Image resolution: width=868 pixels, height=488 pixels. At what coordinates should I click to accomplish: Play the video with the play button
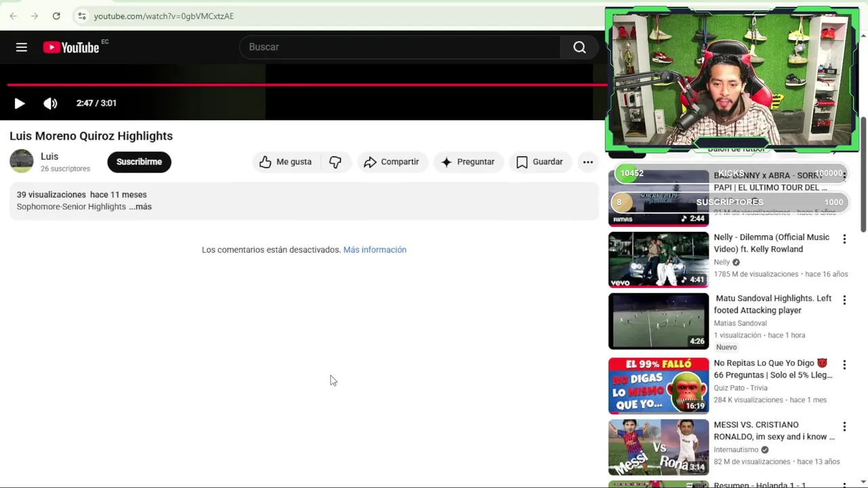(19, 103)
